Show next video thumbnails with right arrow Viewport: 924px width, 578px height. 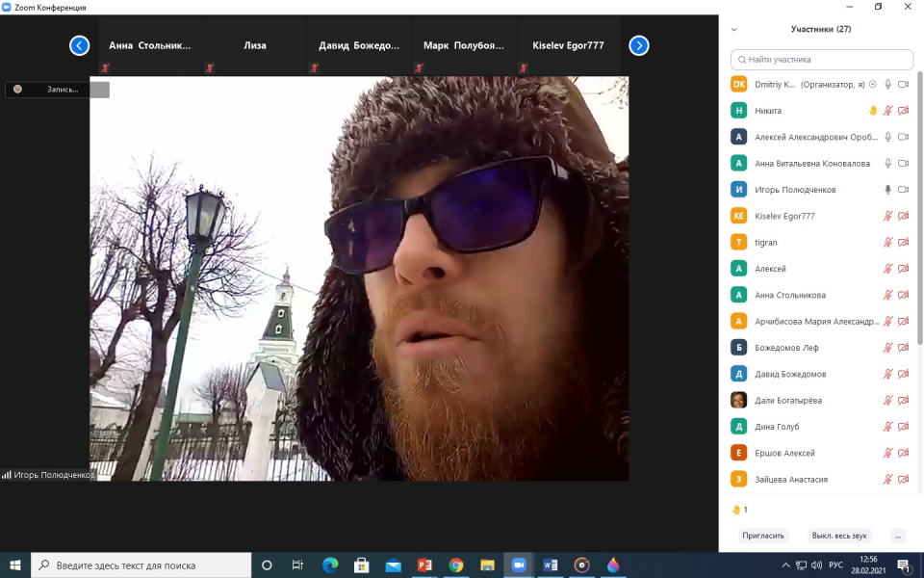pos(639,45)
